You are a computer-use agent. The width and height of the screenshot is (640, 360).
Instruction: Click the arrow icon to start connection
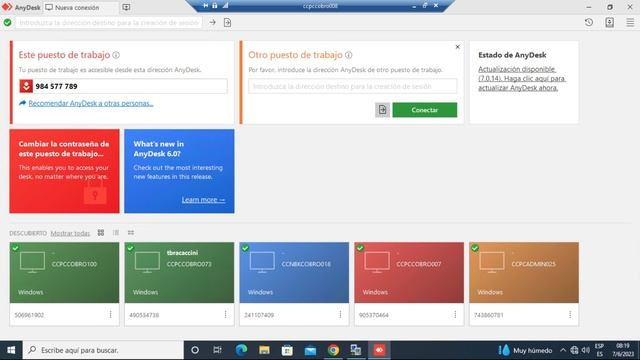coord(212,22)
